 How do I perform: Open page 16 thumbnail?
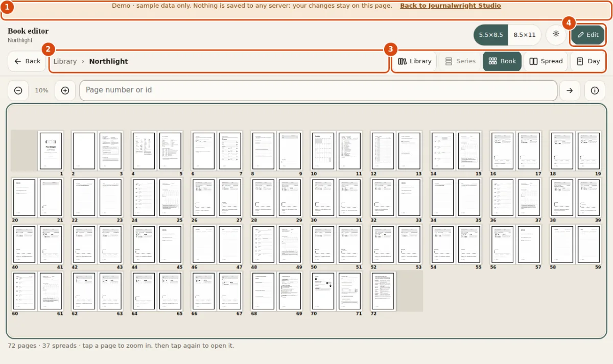tap(503, 151)
